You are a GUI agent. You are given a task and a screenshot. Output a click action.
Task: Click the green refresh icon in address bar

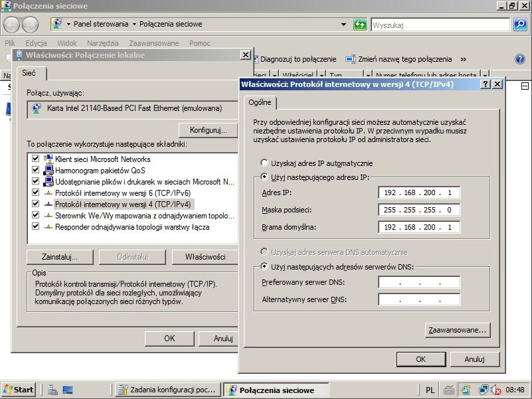coord(360,25)
